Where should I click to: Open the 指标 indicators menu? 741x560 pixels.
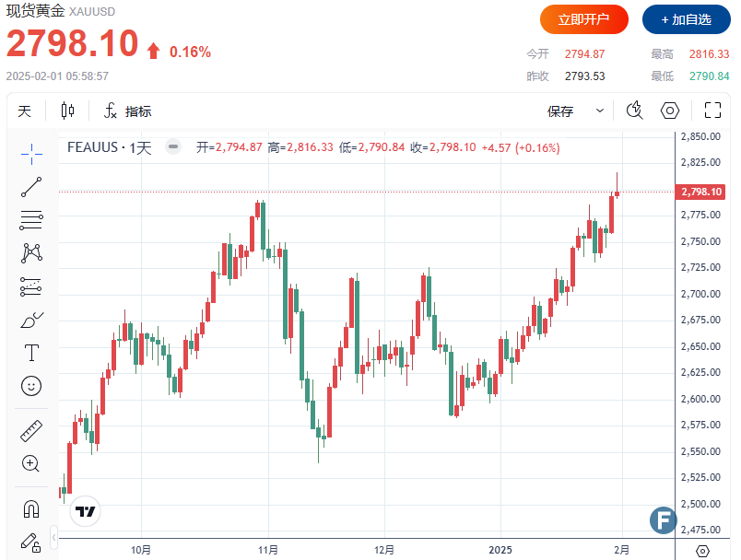127,111
